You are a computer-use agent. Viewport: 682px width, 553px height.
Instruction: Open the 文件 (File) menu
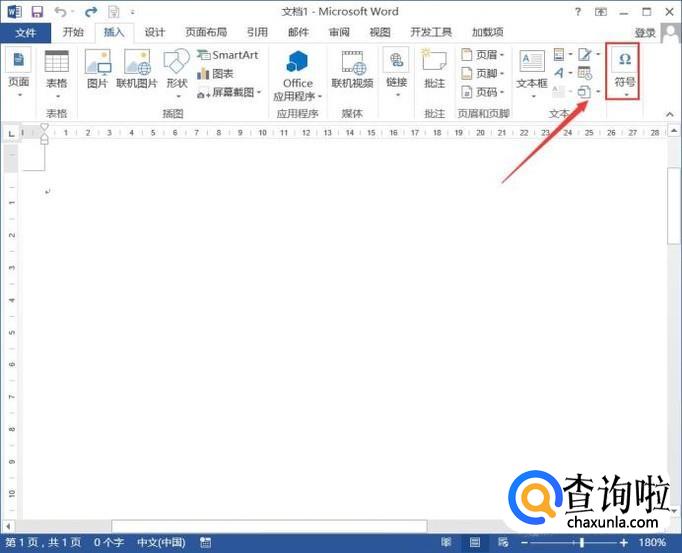tap(25, 32)
